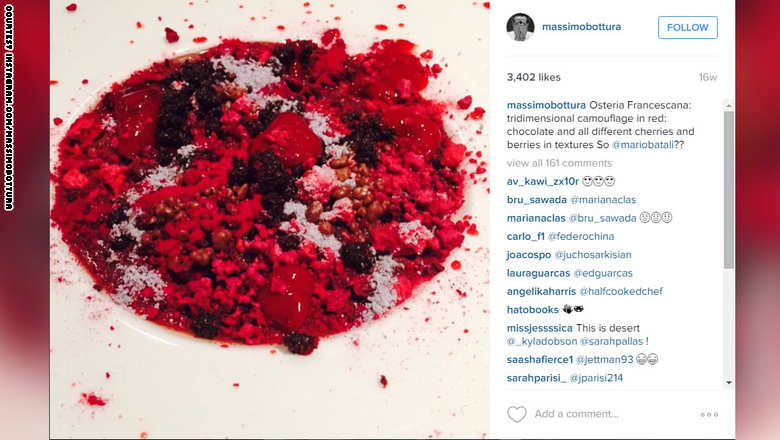Click the @halfcookedchef mention
The image size is (780, 440).
621,291
